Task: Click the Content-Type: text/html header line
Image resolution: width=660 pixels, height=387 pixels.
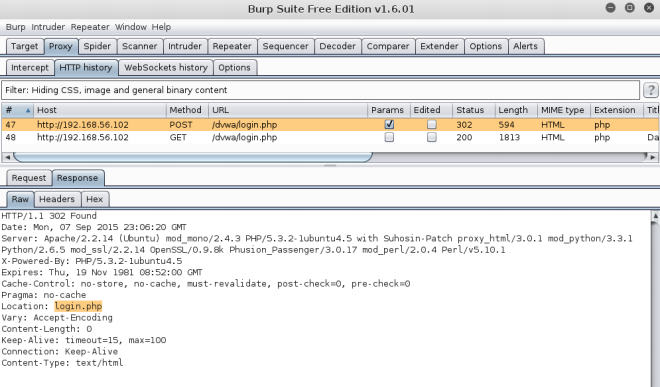Action: 62,363
